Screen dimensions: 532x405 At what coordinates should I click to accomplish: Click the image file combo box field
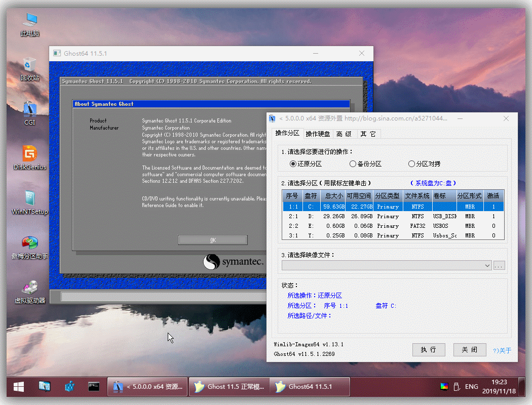(x=387, y=265)
